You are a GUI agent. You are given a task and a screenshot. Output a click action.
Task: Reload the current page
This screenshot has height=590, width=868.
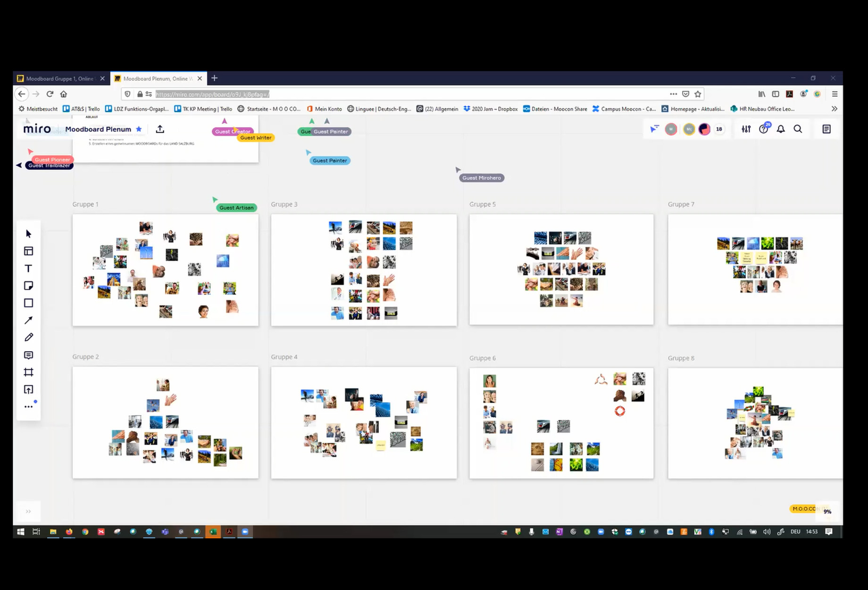click(x=50, y=94)
